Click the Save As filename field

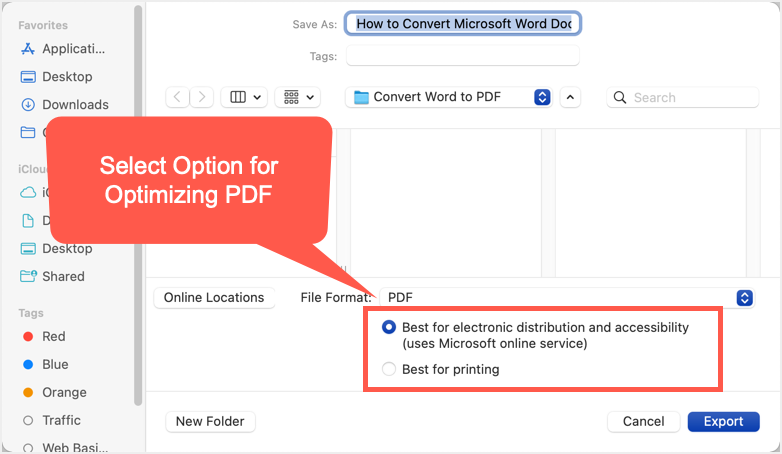click(463, 23)
